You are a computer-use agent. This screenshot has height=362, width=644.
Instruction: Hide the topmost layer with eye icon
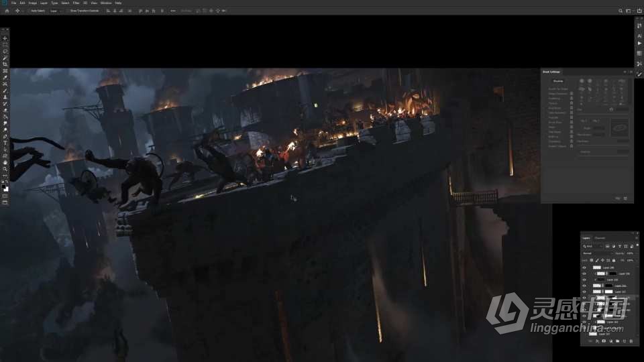point(584,267)
